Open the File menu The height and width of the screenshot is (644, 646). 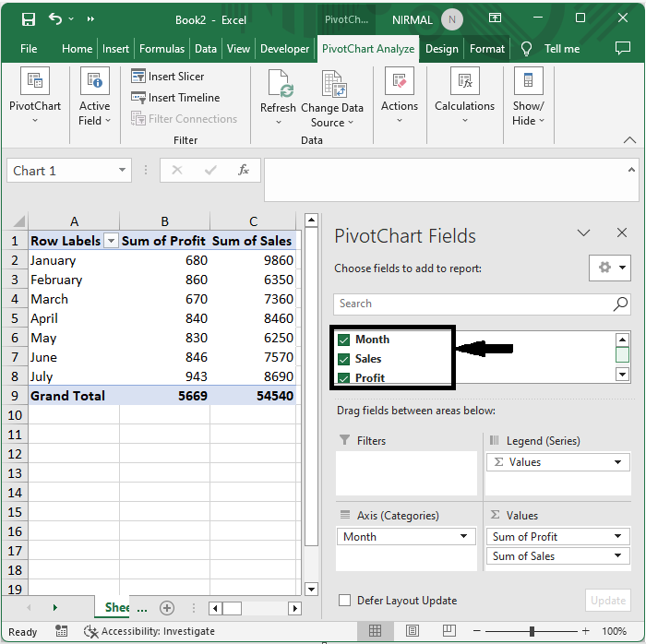pyautogui.click(x=29, y=49)
